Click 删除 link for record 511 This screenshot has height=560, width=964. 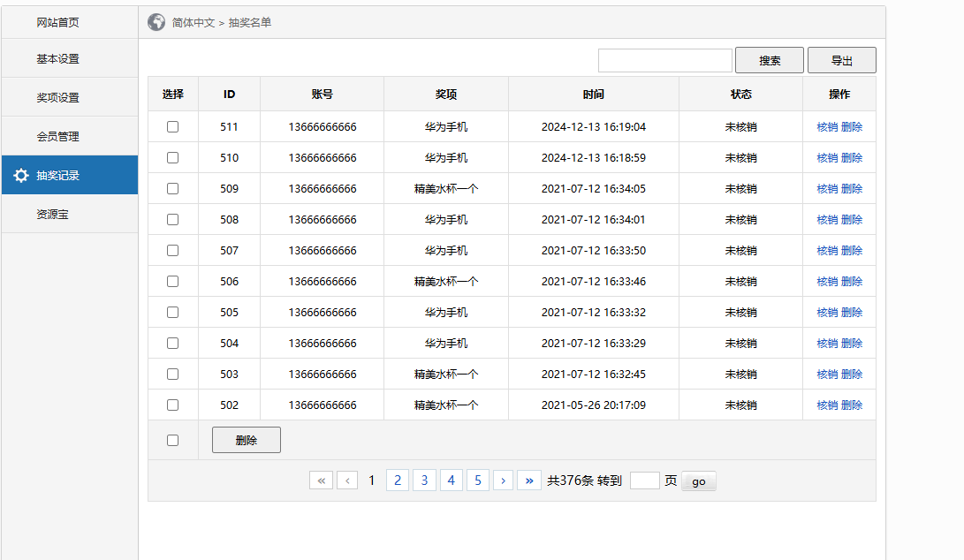(x=852, y=126)
